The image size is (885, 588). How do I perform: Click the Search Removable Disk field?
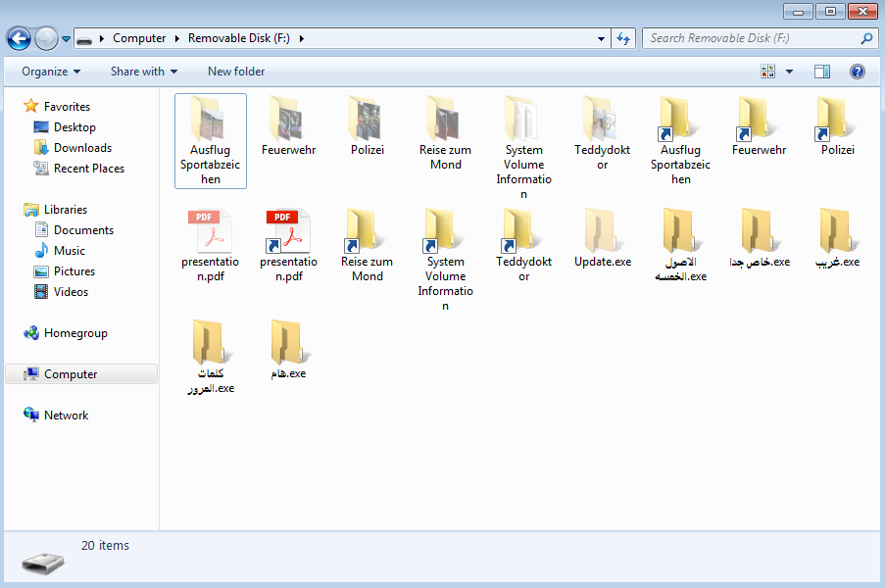coord(750,39)
